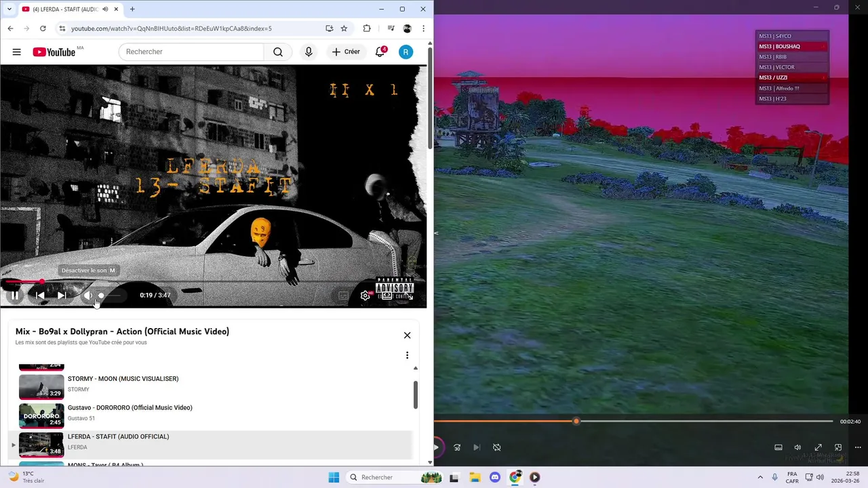This screenshot has width=868, height=488.
Task: Click the Chrome address bar URL
Action: 171,28
